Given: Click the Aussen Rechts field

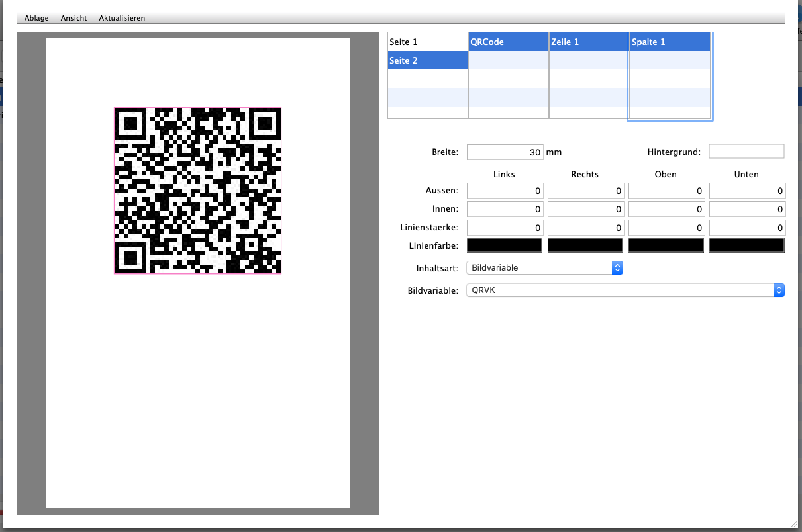Looking at the screenshot, I should [x=586, y=191].
